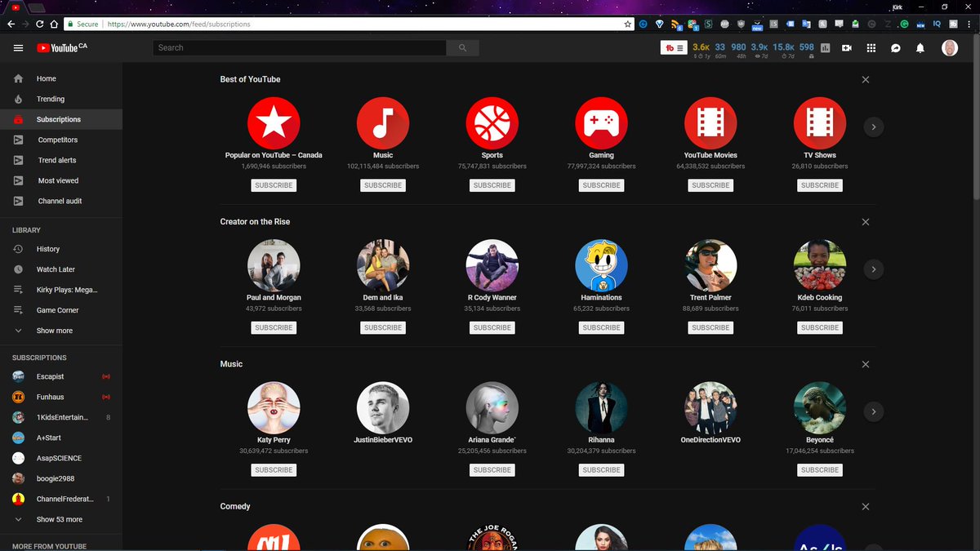This screenshot has height=551, width=980.
Task: Click the RSS feed extension icon
Action: click(x=677, y=24)
